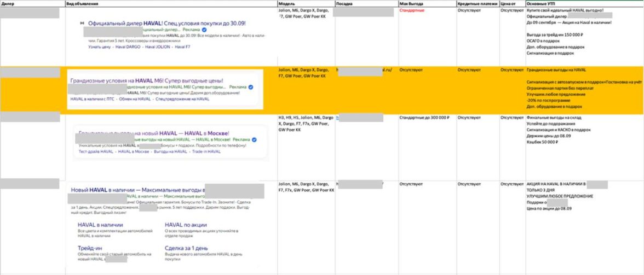Open the Сделка за 1 день sitelink heading

tap(186, 248)
